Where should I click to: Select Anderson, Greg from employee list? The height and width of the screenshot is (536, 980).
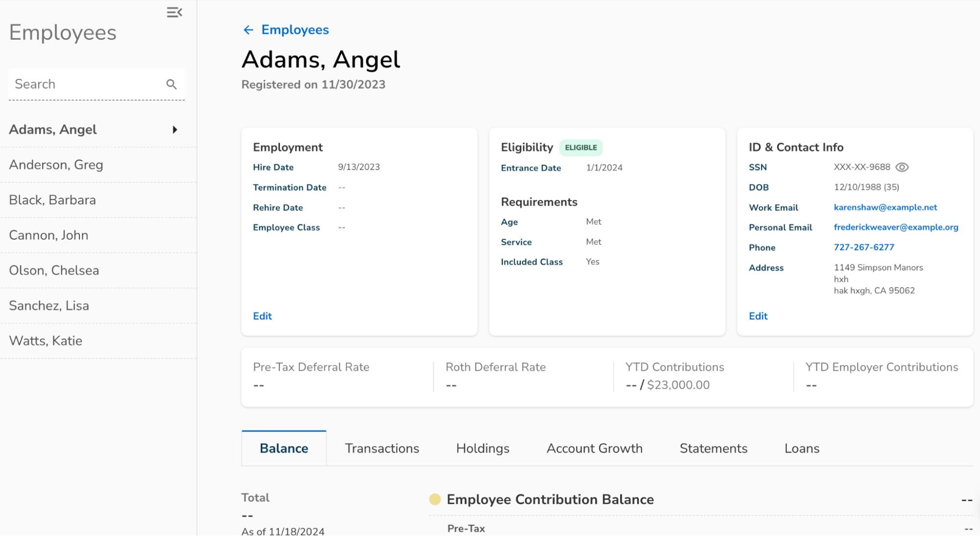click(x=56, y=165)
